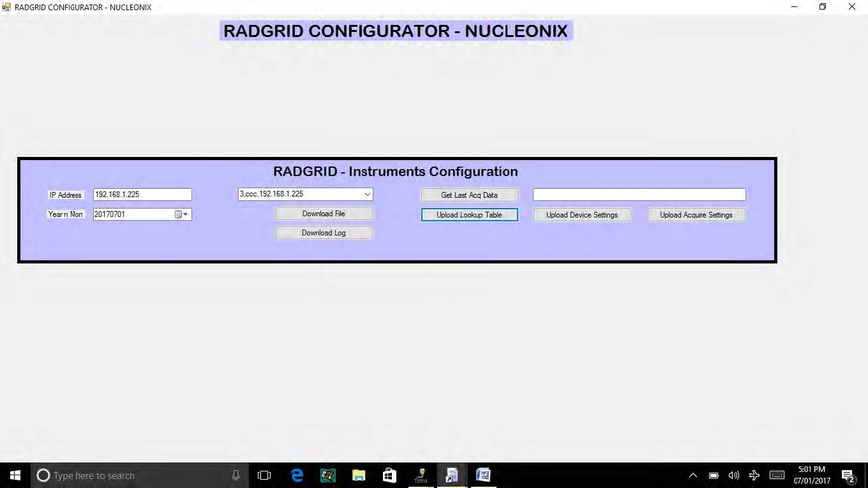
Task: Open the Action Center notifications icon
Action: 848,476
